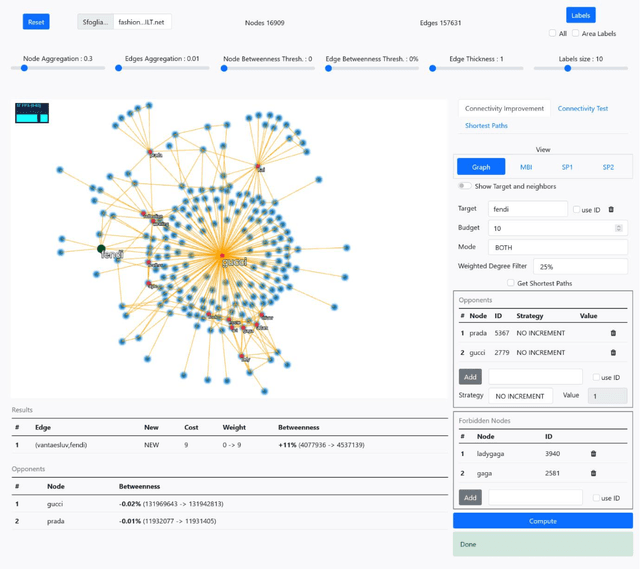640x569 pixels.
Task: Click the Budget input field
Action: 558,228
